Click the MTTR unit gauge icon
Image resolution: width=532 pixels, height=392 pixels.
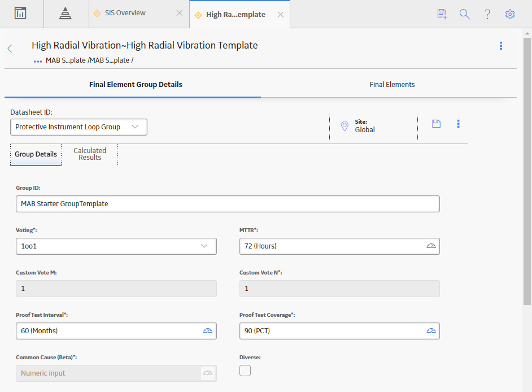(431, 246)
